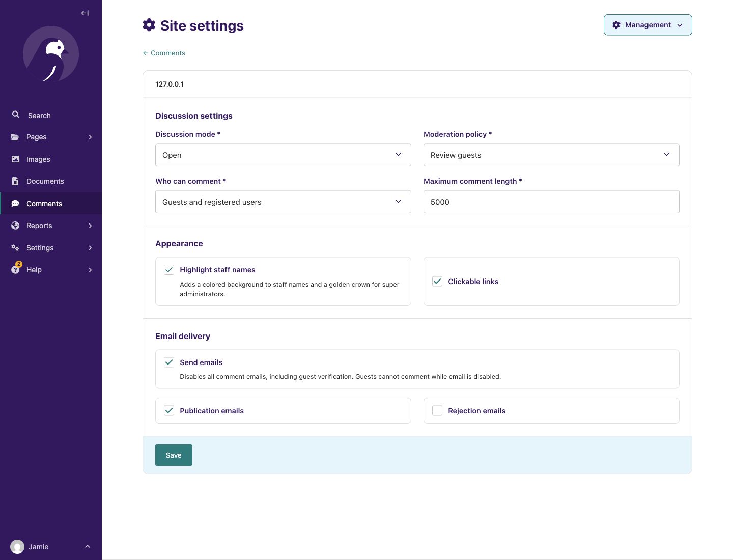
Task: Toggle the Clickable links checkbox
Action: (437, 281)
